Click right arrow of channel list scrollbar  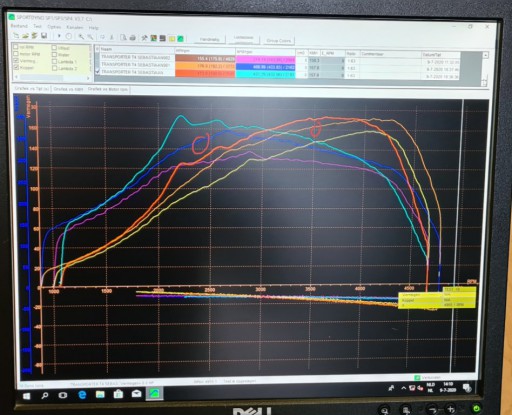point(88,78)
